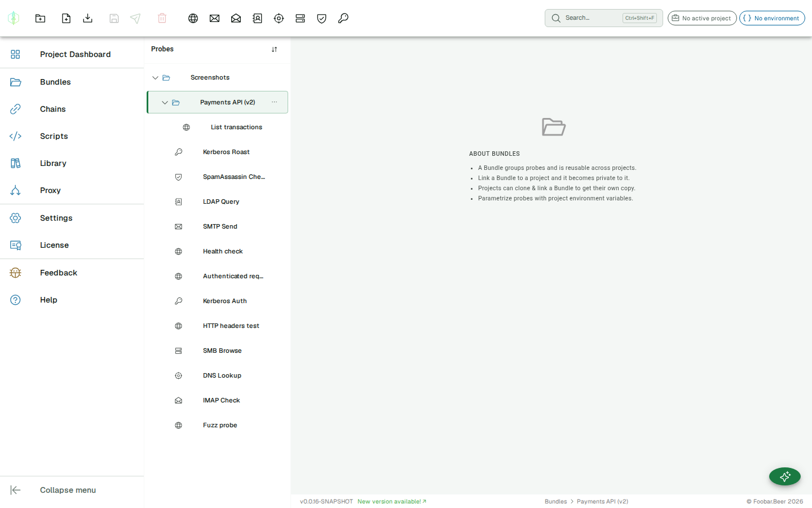Open Settings from the sidebar
812x508 pixels.
72,218
